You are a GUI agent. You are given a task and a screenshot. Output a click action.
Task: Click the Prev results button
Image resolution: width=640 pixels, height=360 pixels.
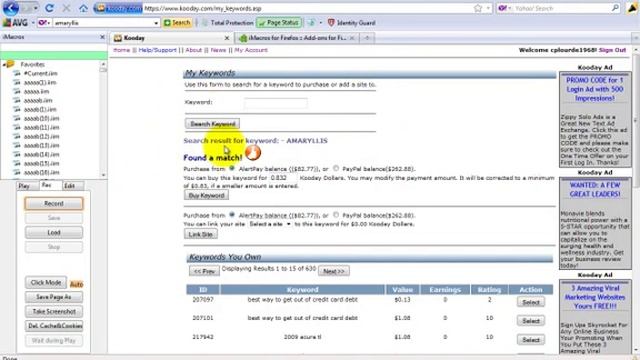click(204, 271)
